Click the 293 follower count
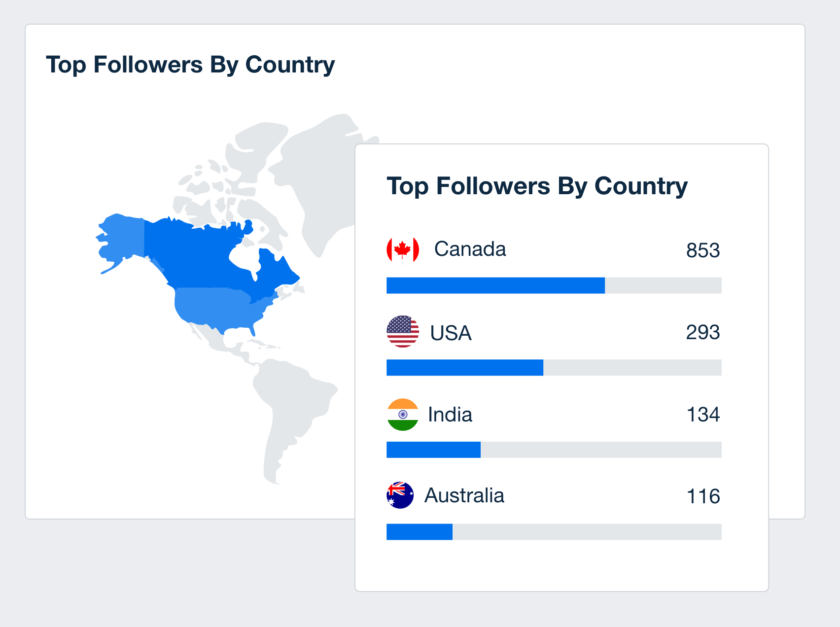Screen dimensions: 840x627 (x=703, y=332)
